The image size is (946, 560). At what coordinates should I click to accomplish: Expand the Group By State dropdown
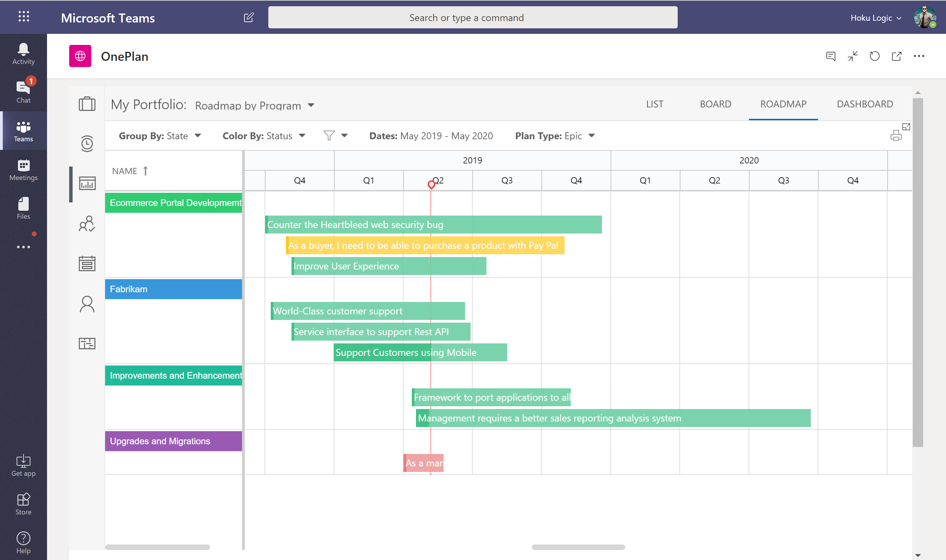point(197,136)
